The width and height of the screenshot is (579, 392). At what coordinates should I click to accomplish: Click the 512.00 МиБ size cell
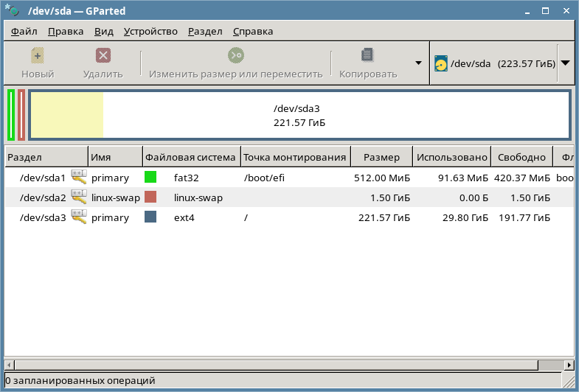click(x=382, y=178)
